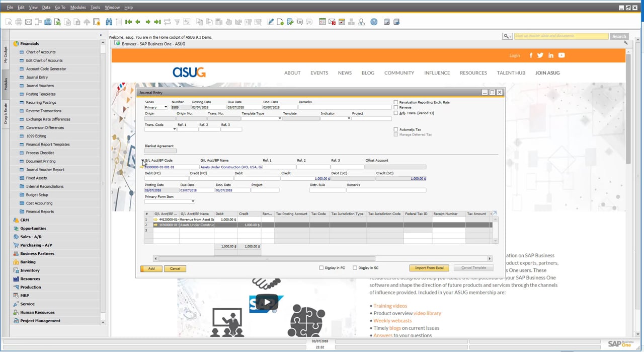This screenshot has width=644, height=352.
Task: Click Import From Excel button
Action: click(429, 268)
